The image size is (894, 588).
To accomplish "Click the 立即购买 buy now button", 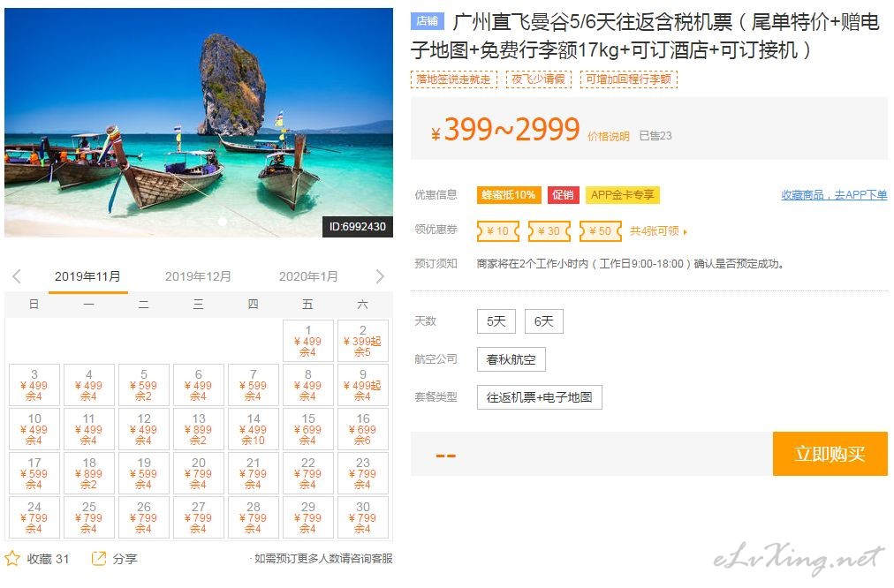I will pos(830,454).
